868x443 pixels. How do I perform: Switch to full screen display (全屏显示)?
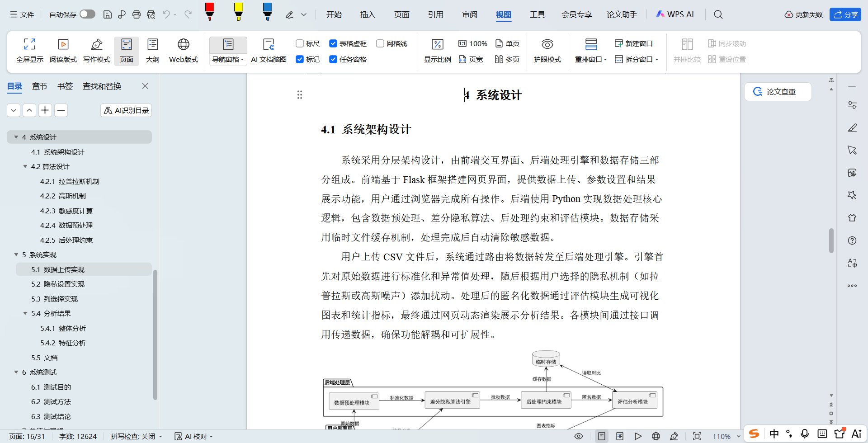[30, 51]
